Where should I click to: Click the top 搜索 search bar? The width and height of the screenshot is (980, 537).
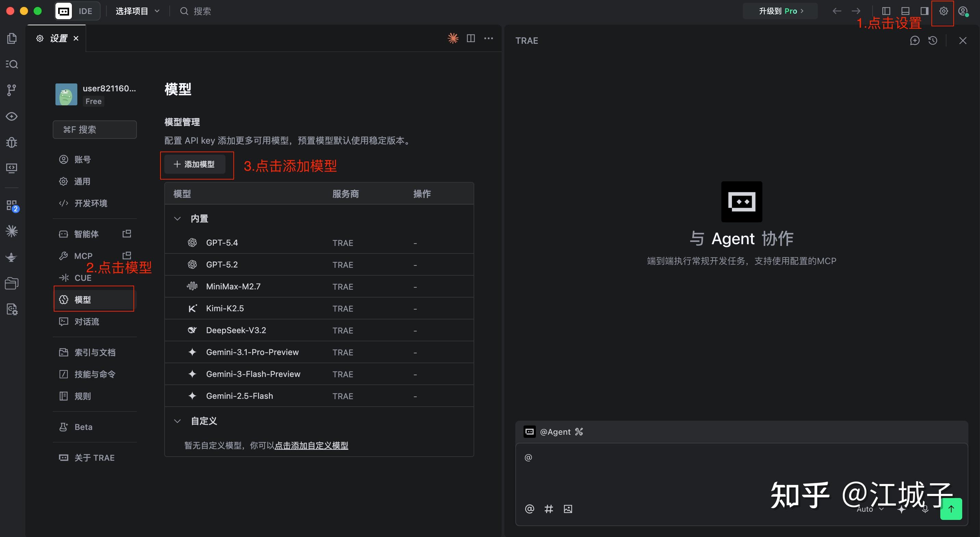pyautogui.click(x=195, y=11)
